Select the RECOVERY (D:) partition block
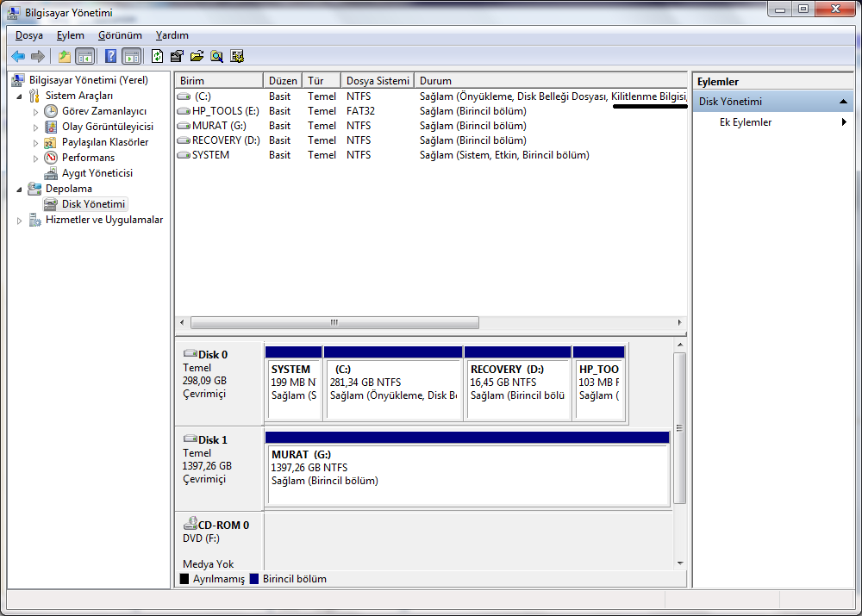Image resolution: width=862 pixels, height=616 pixels. [x=517, y=383]
